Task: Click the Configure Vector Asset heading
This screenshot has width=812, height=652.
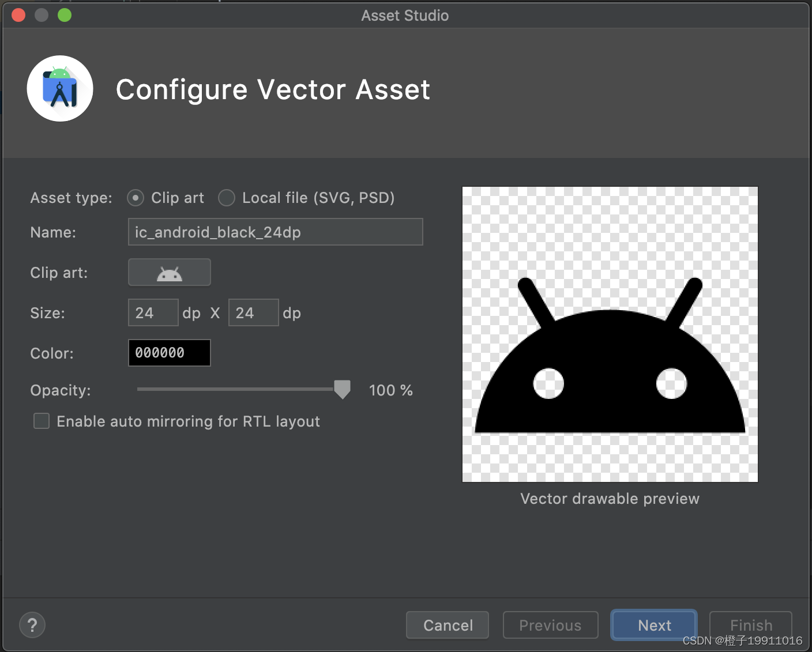Action: [273, 90]
